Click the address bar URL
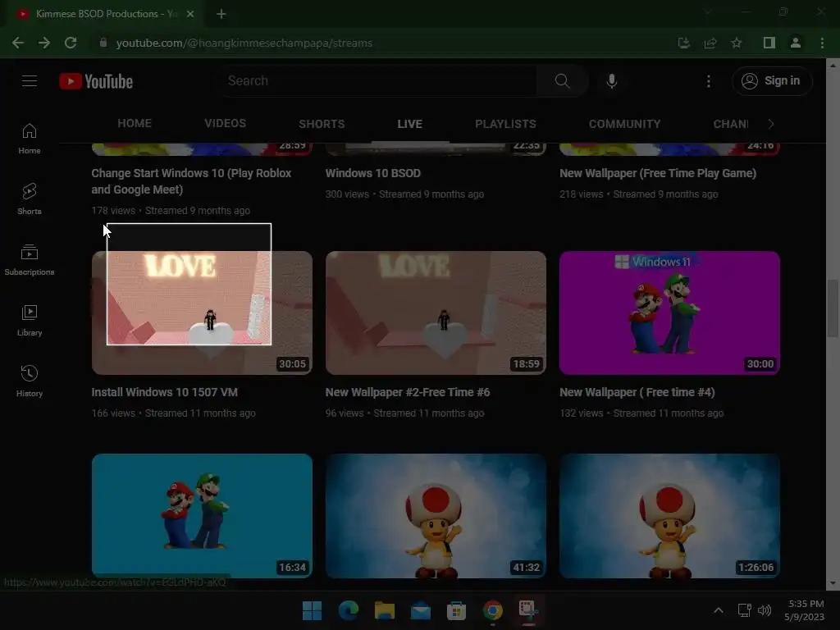Image resolution: width=840 pixels, height=630 pixels. pos(244,43)
